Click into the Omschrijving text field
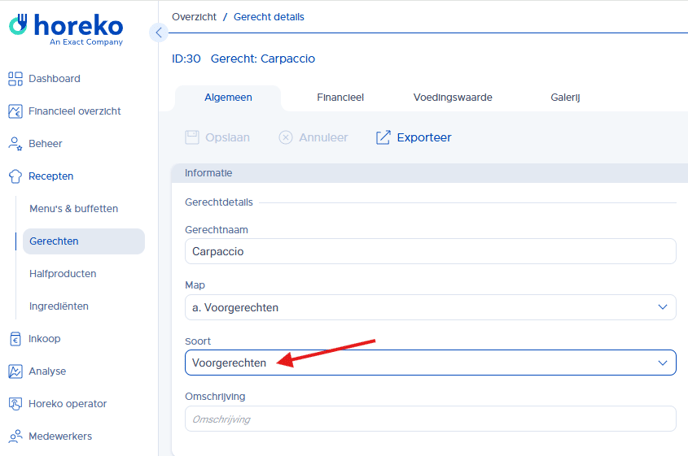This screenshot has width=688, height=456. pyautogui.click(x=430, y=419)
